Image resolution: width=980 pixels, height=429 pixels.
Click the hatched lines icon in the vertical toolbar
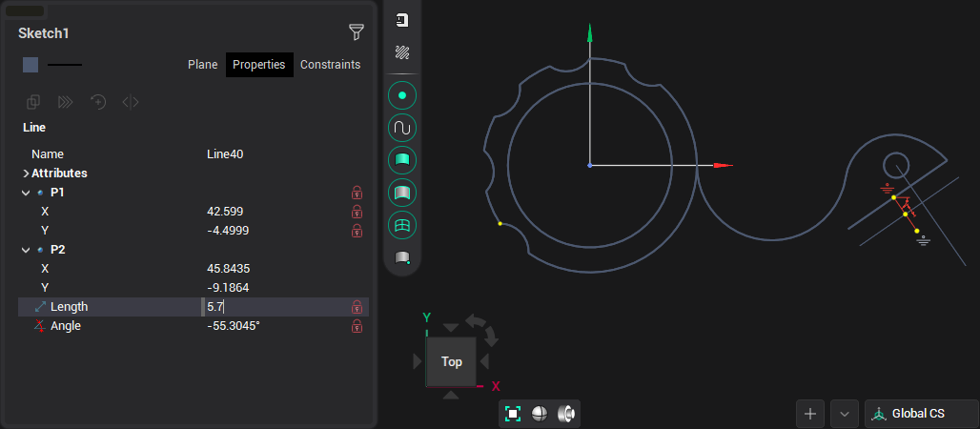402,52
